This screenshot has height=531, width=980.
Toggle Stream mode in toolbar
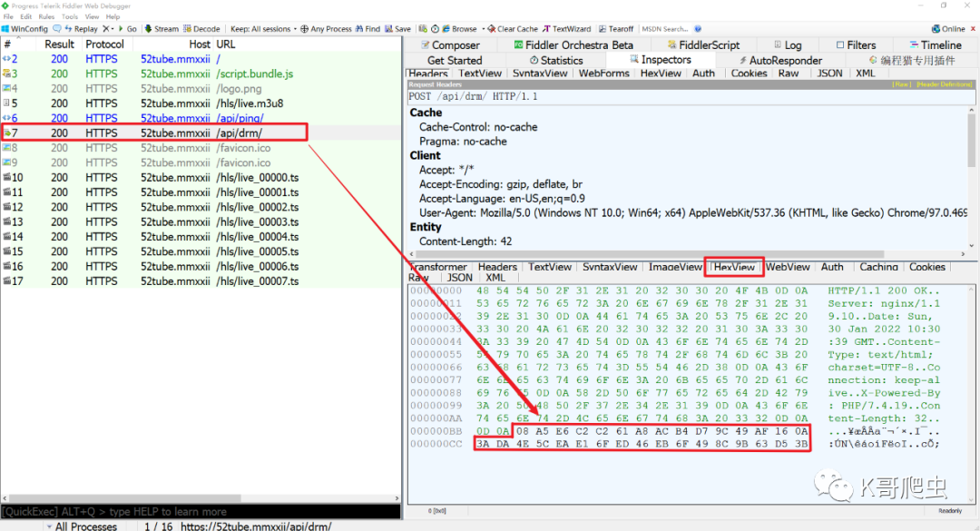click(x=162, y=29)
